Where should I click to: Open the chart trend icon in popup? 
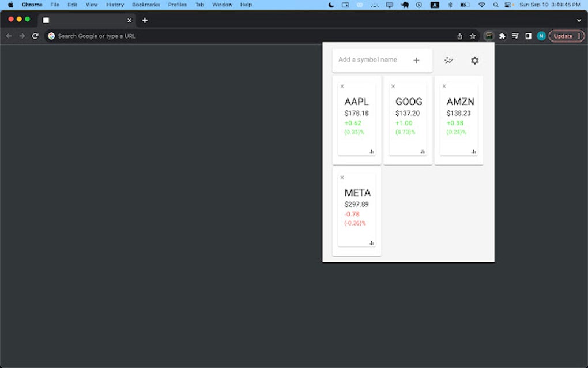coord(448,61)
